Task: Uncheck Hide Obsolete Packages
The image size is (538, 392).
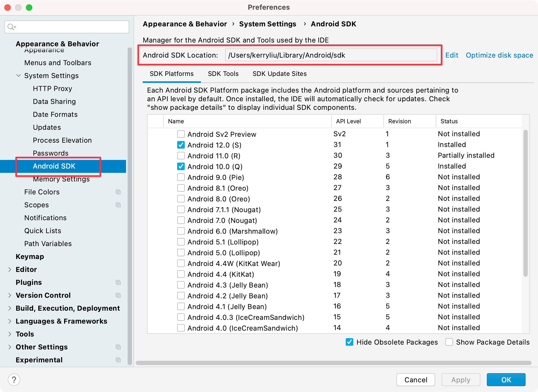Action: coord(350,342)
